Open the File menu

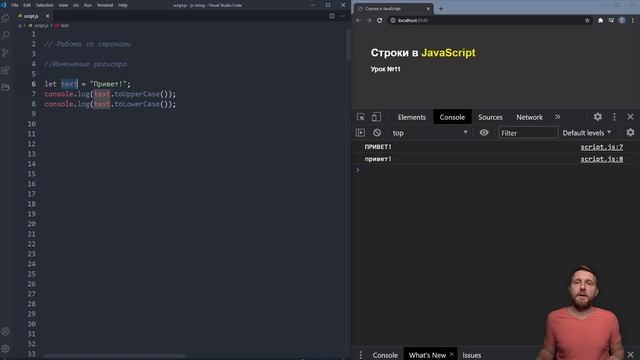pos(15,5)
